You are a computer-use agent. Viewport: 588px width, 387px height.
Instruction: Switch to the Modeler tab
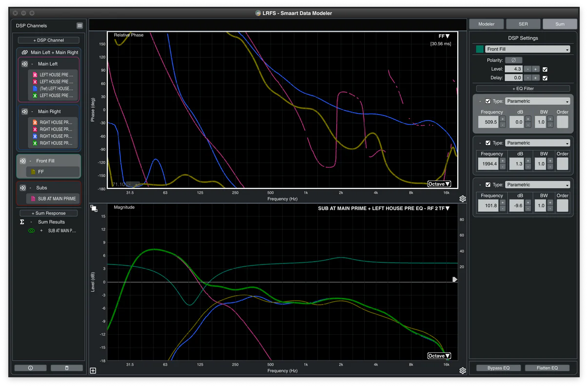(x=486, y=24)
